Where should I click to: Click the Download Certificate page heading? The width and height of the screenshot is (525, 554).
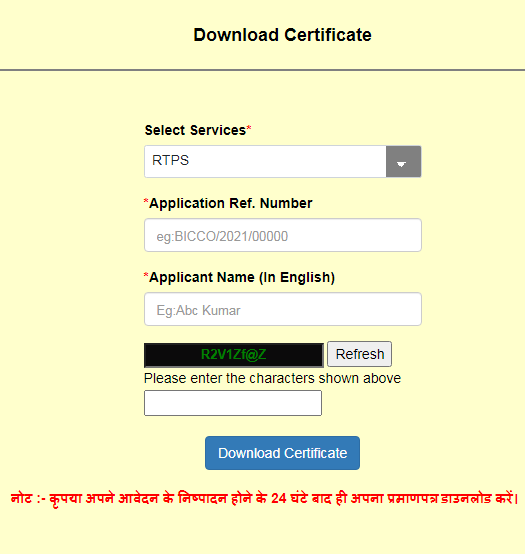[x=282, y=35]
